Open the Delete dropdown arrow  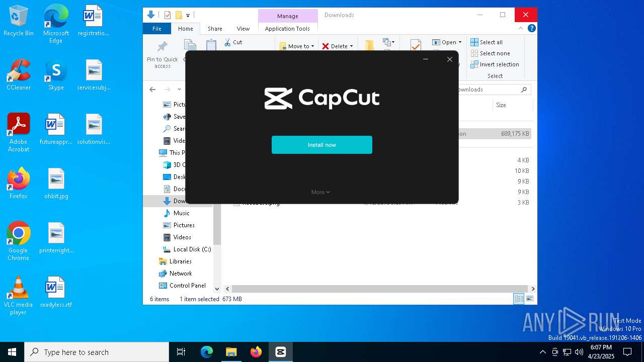pos(351,46)
